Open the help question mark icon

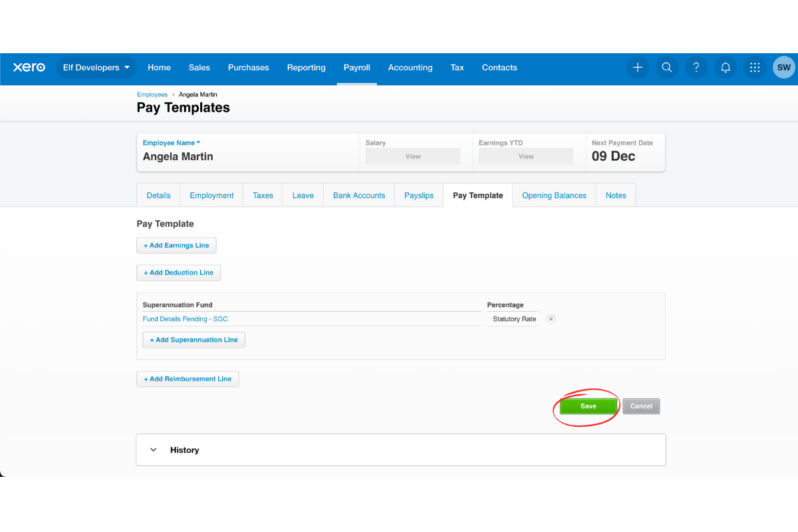pyautogui.click(x=696, y=67)
